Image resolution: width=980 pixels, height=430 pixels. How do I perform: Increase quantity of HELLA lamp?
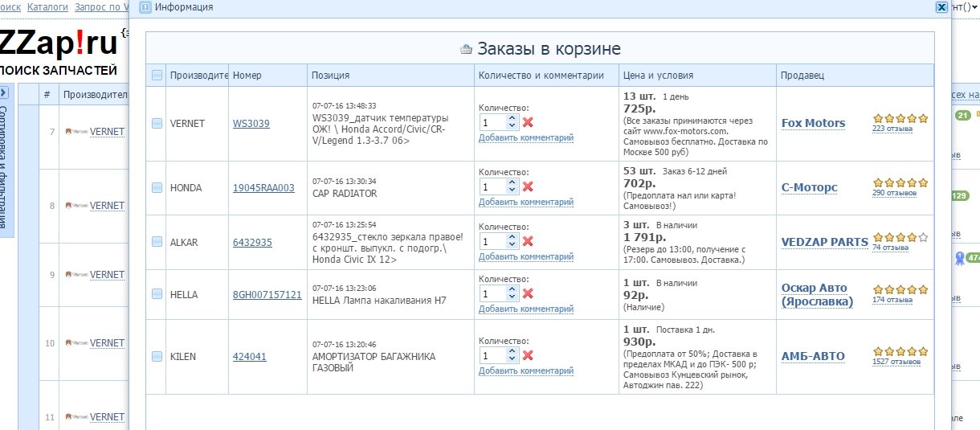(x=512, y=290)
